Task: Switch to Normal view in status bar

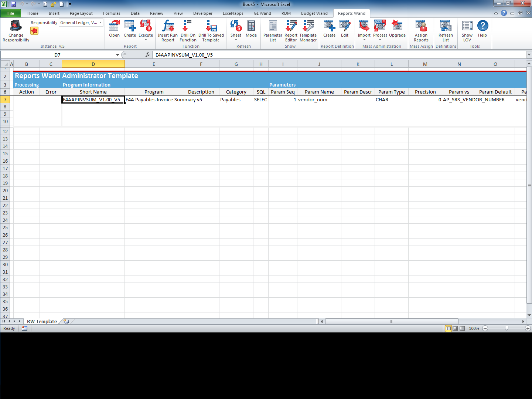Action: (x=448, y=328)
